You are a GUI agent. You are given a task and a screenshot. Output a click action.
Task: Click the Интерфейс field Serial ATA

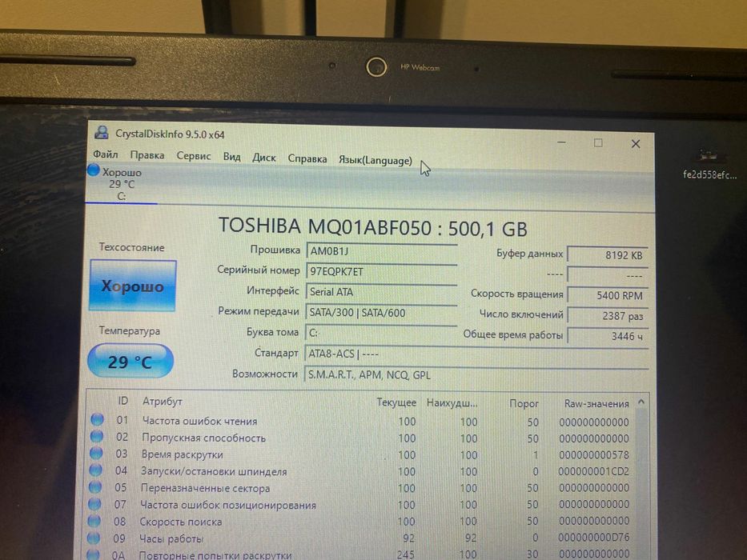[381, 292]
